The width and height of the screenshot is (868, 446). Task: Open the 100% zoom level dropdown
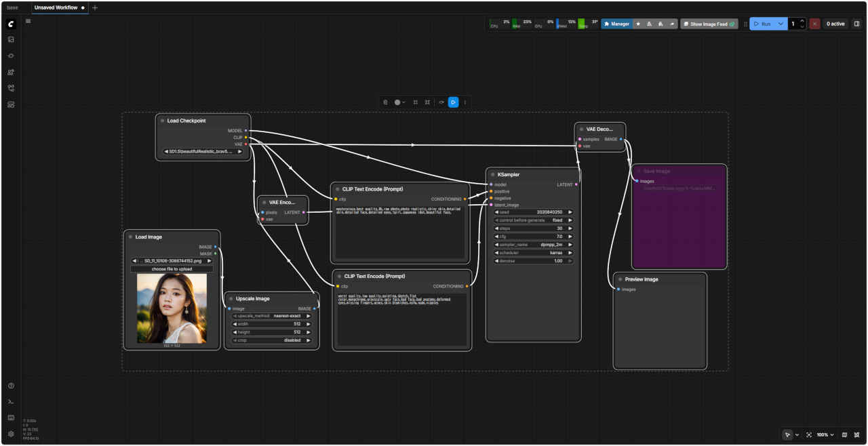[825, 434]
